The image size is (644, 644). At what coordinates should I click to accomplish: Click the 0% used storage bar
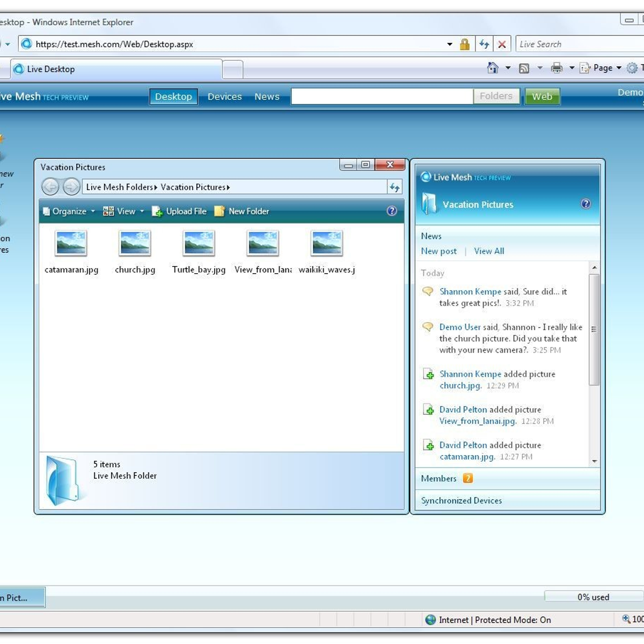594,597
